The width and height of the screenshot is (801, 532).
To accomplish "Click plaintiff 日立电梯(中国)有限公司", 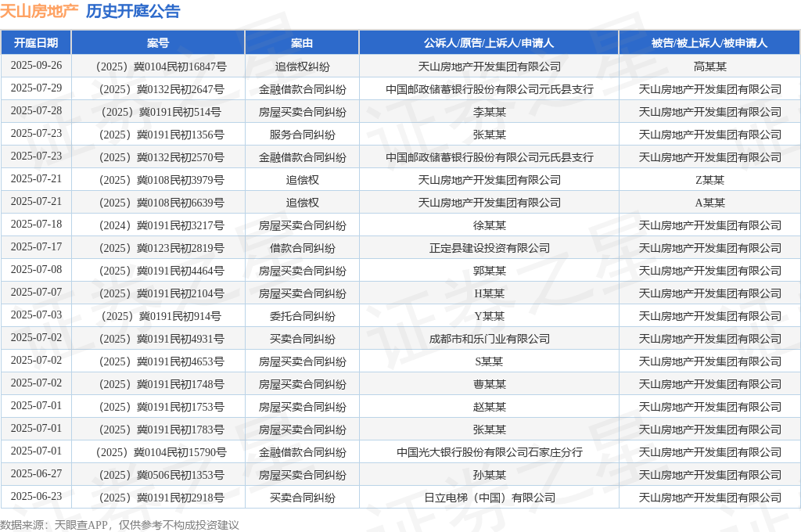I will tap(490, 498).
